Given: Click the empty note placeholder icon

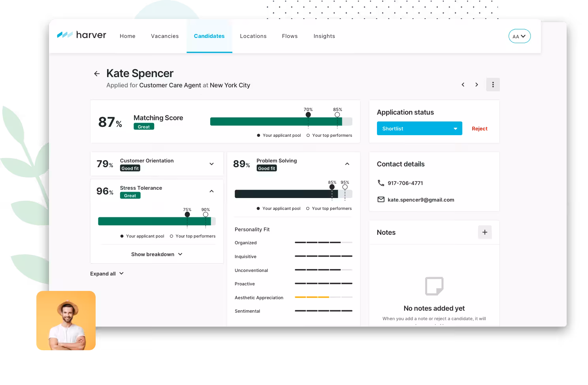Looking at the screenshot, I should click(434, 286).
